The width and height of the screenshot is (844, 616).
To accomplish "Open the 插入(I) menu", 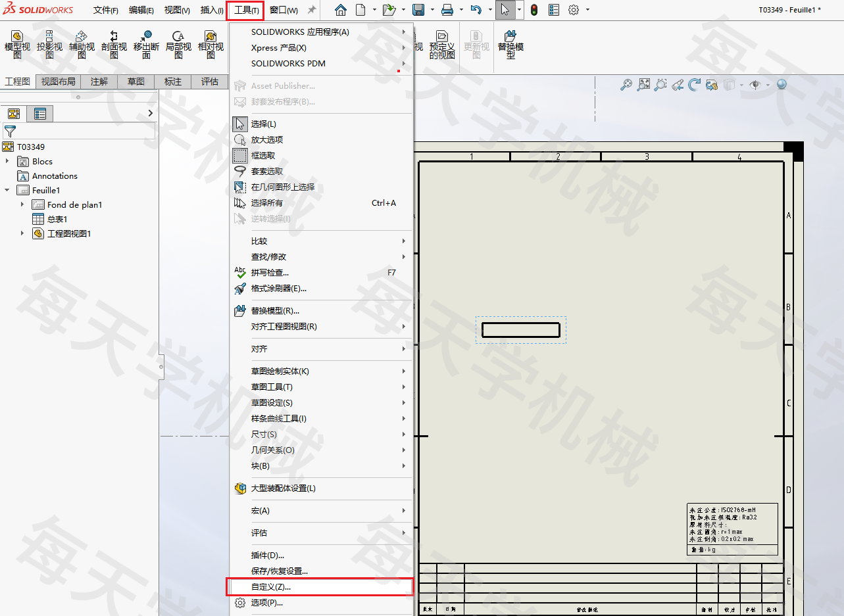I will (x=212, y=10).
